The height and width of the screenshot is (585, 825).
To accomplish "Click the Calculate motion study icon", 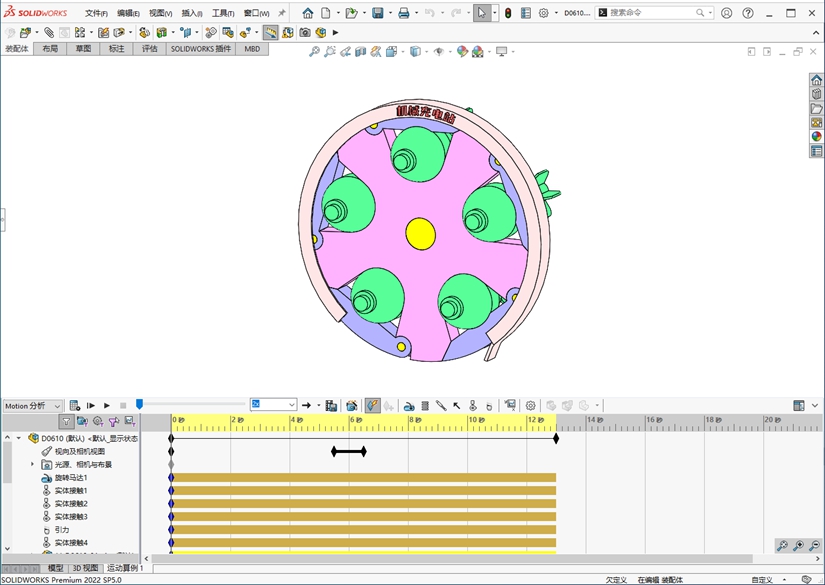I will 74,405.
